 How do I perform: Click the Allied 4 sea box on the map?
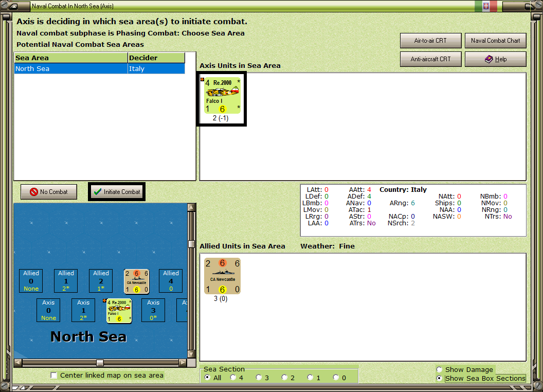pyautogui.click(x=171, y=281)
